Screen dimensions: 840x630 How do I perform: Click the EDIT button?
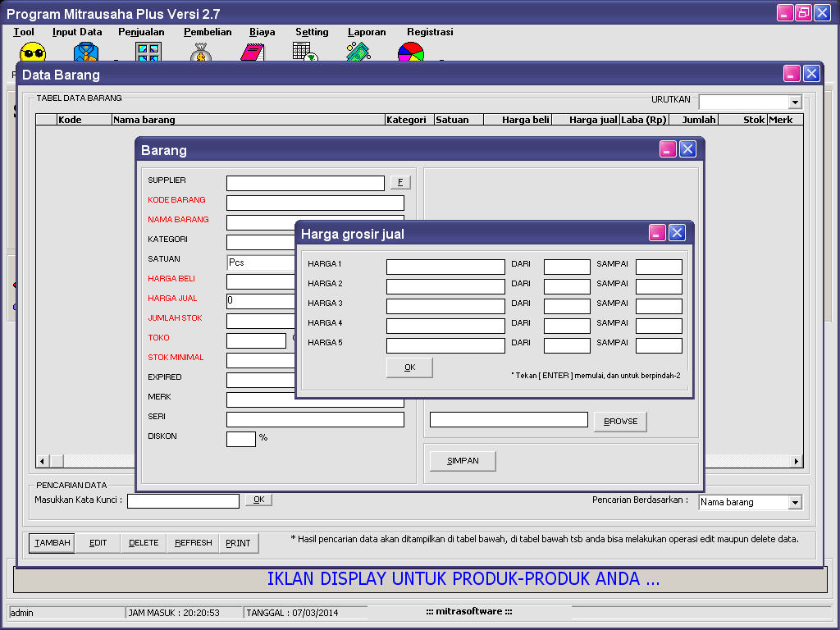[98, 543]
